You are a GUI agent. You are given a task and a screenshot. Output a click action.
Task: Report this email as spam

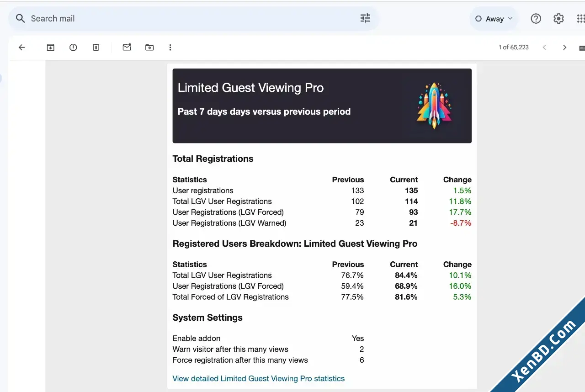(x=73, y=48)
